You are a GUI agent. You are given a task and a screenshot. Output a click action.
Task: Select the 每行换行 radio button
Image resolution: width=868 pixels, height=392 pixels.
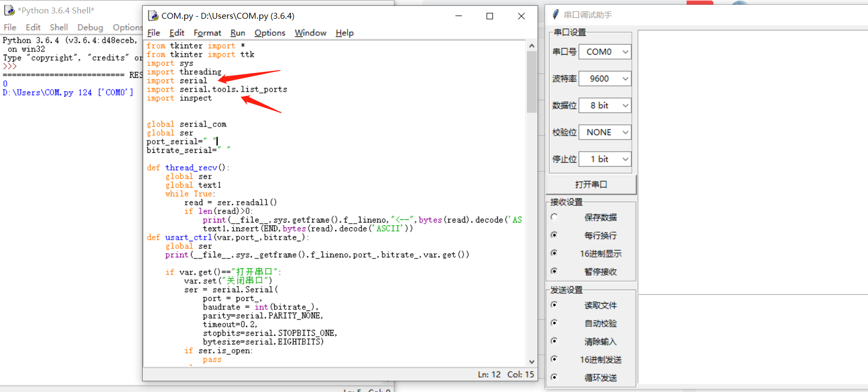tap(554, 235)
